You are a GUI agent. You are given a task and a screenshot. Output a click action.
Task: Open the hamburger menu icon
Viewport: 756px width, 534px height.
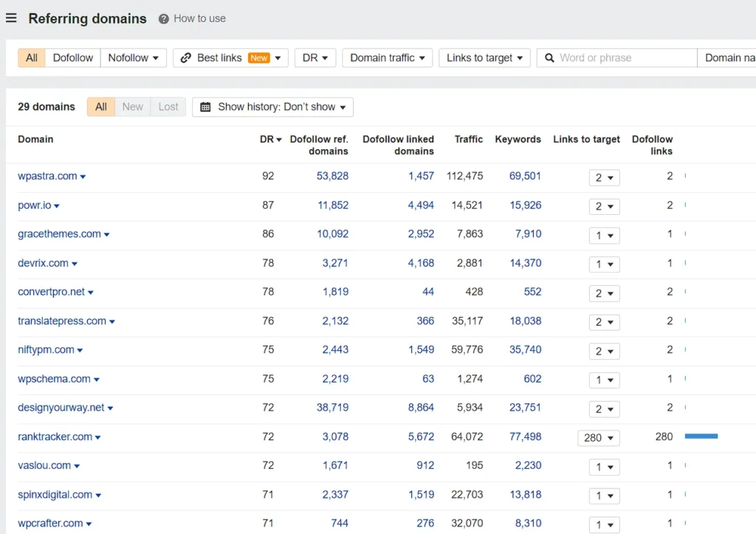(11, 18)
